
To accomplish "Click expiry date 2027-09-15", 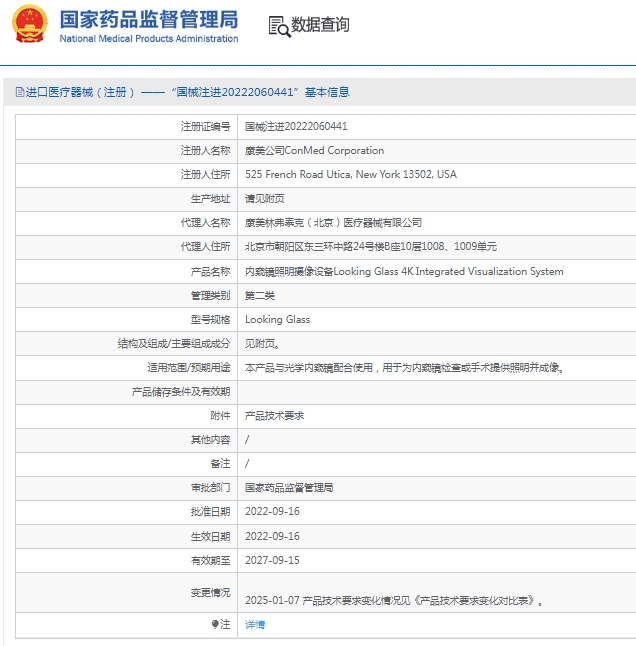I will (x=272, y=560).
